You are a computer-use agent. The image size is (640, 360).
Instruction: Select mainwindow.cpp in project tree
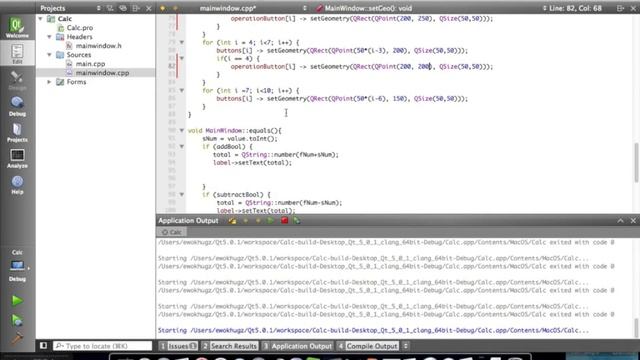pyautogui.click(x=102, y=73)
